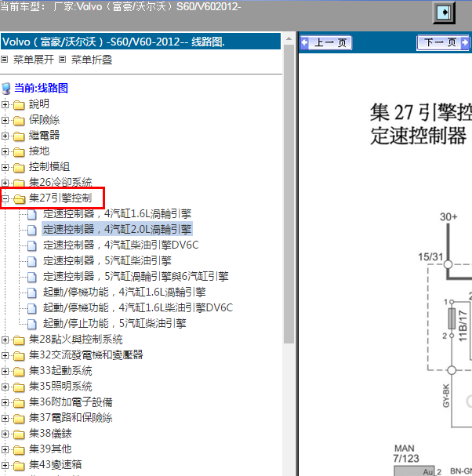
Task: Expand the 集26冷卻系統 folder node
Action: pyautogui.click(x=5, y=183)
